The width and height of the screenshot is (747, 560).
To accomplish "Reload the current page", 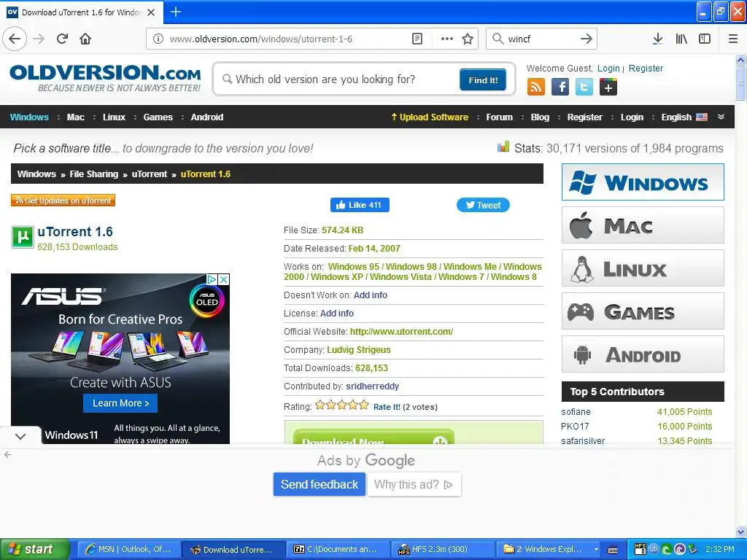I will pyautogui.click(x=62, y=39).
